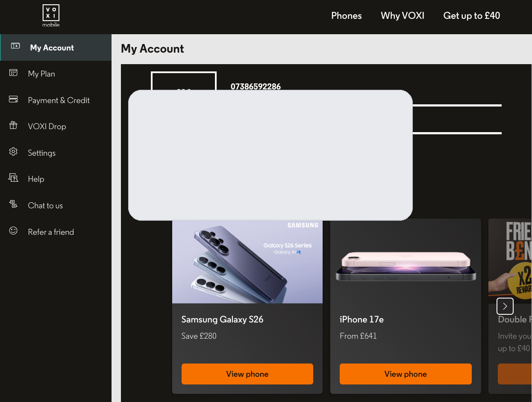The width and height of the screenshot is (532, 402).
Task: Open the Phones top navigation link
Action: 346,16
